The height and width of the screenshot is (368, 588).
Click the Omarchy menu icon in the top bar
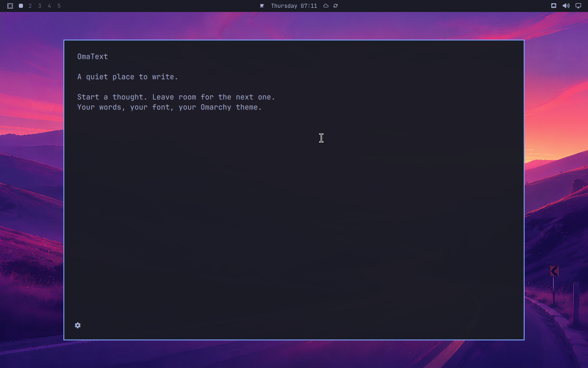(x=10, y=6)
